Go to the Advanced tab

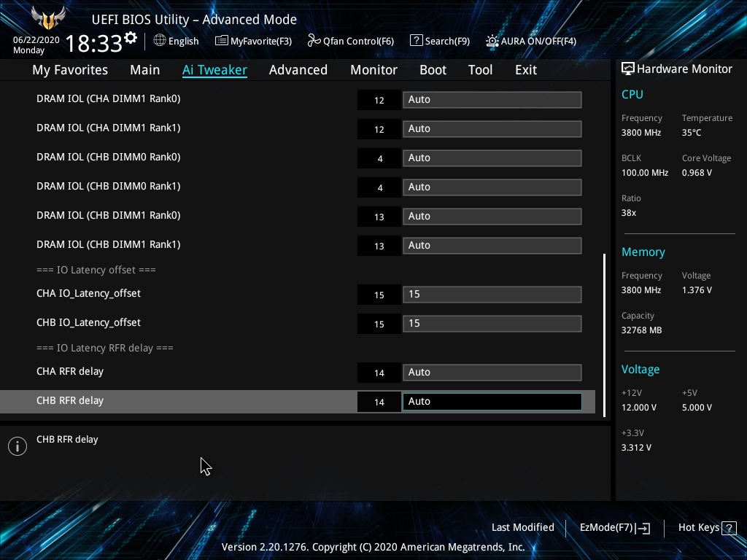pos(298,69)
